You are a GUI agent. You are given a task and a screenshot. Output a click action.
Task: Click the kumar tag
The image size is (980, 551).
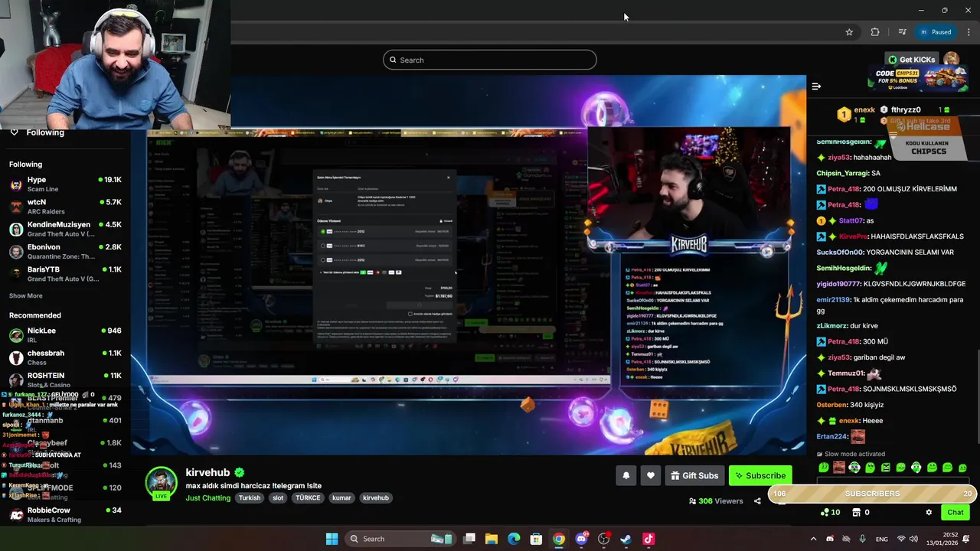tap(341, 497)
